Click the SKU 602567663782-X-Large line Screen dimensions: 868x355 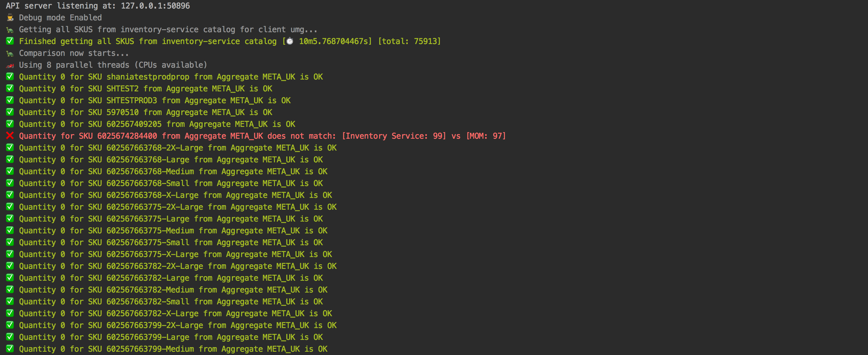tap(175, 314)
